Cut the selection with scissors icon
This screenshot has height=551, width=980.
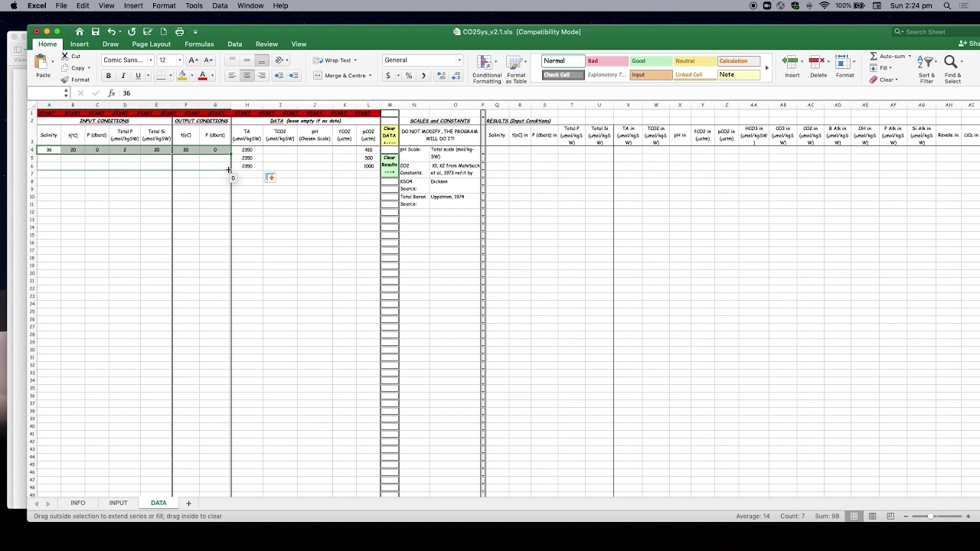(65, 56)
